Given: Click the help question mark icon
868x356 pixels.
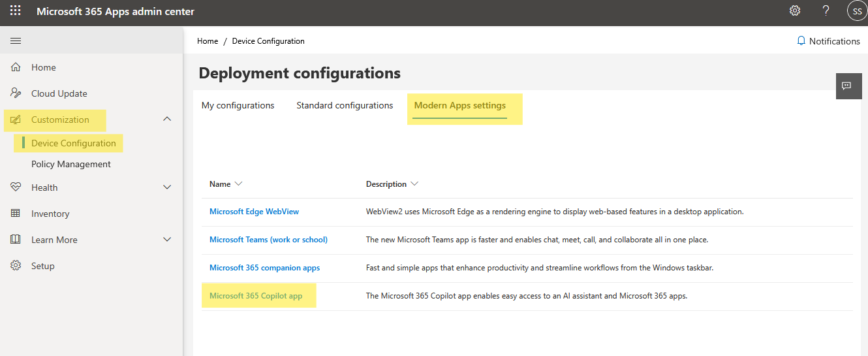Looking at the screenshot, I should point(826,11).
